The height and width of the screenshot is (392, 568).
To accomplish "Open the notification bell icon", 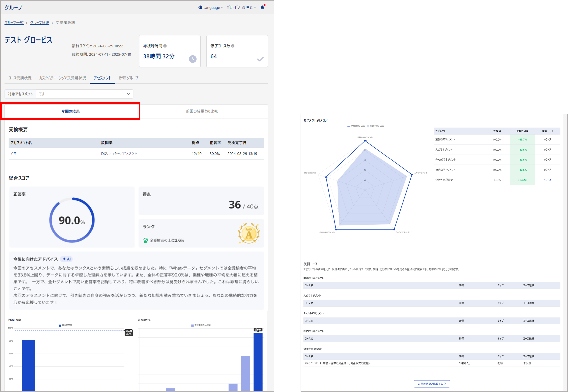I will (262, 7).
